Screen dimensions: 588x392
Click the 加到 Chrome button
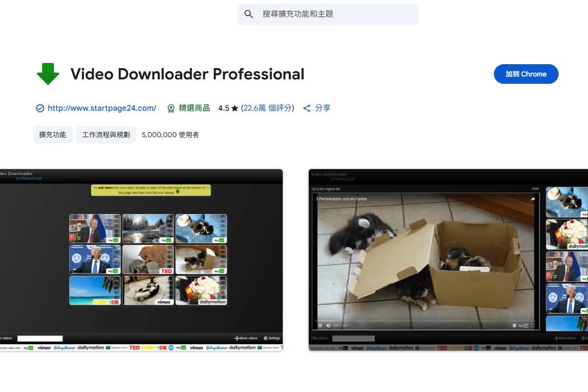(x=526, y=74)
